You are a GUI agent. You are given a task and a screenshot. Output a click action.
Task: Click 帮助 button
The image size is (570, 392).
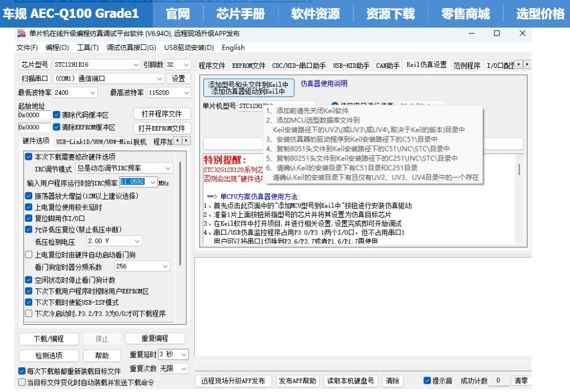pyautogui.click(x=102, y=355)
